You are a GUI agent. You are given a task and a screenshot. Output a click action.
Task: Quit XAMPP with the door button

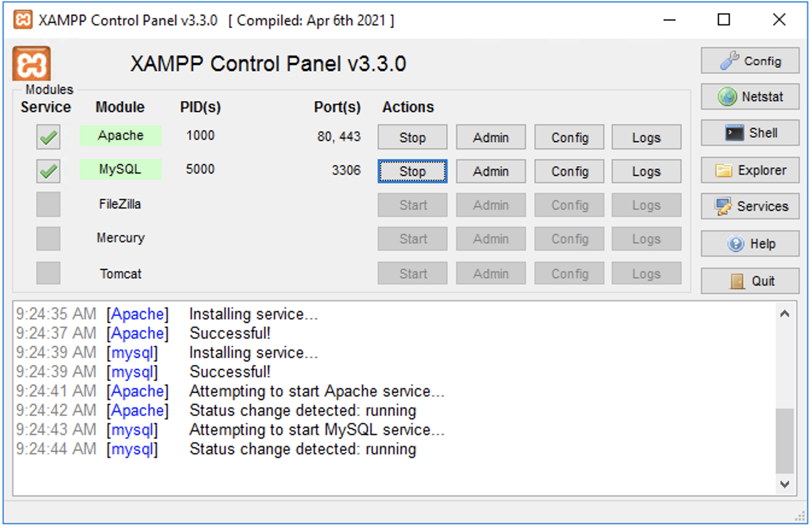pos(750,281)
